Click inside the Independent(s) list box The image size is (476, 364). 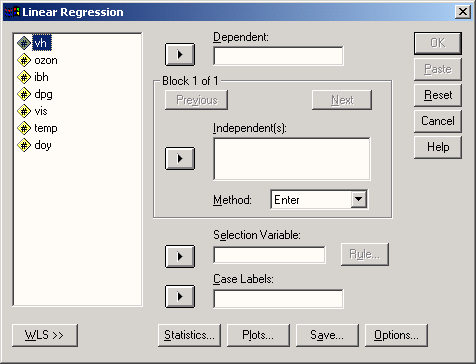(292, 159)
